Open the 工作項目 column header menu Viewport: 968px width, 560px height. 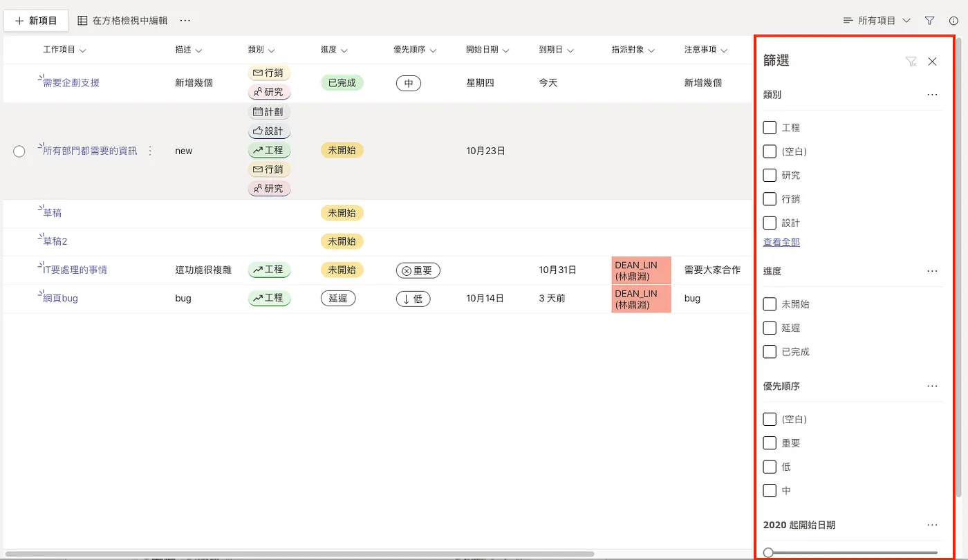(64, 50)
